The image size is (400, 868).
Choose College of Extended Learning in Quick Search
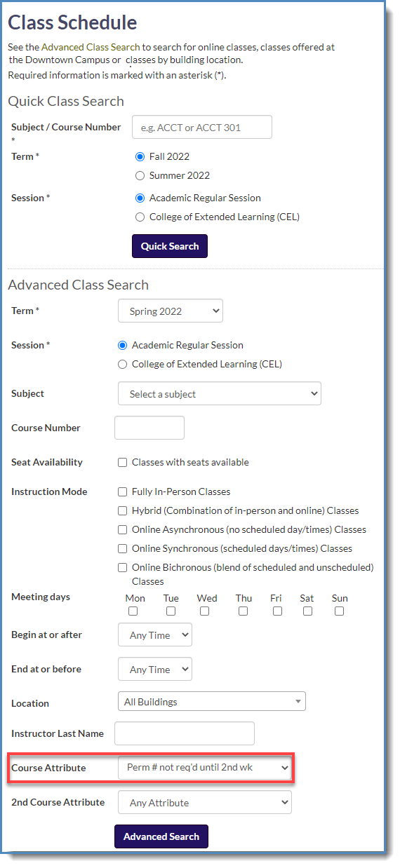(140, 217)
